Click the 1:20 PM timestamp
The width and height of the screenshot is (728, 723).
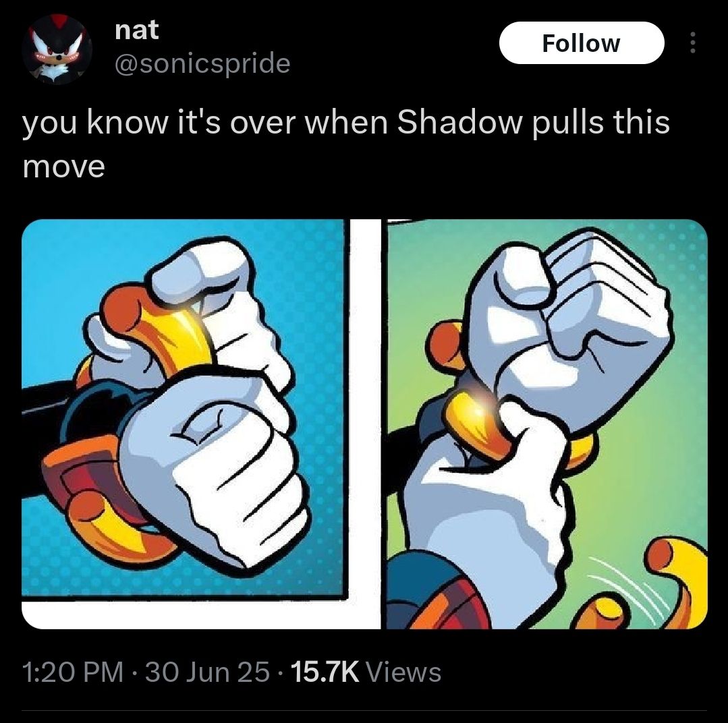(73, 672)
